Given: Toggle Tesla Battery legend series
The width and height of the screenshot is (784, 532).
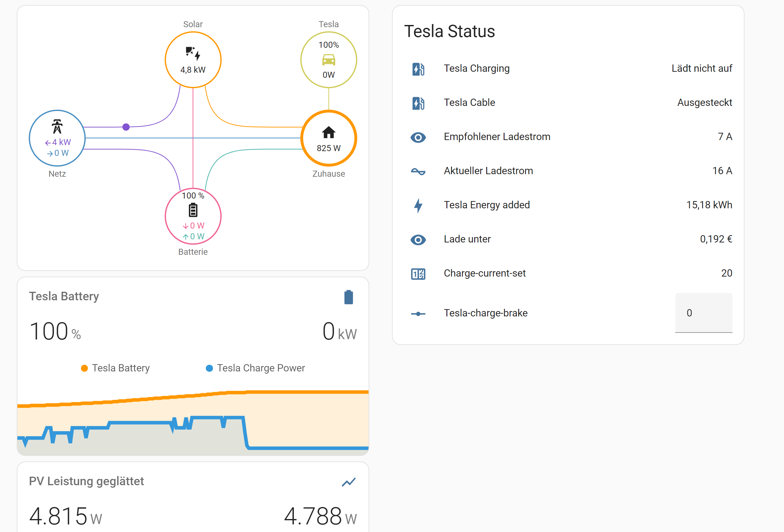Looking at the screenshot, I should (x=115, y=368).
